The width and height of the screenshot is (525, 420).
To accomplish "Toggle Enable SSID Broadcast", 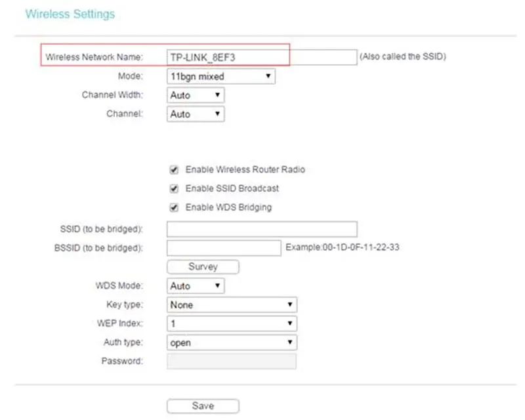I will (173, 188).
